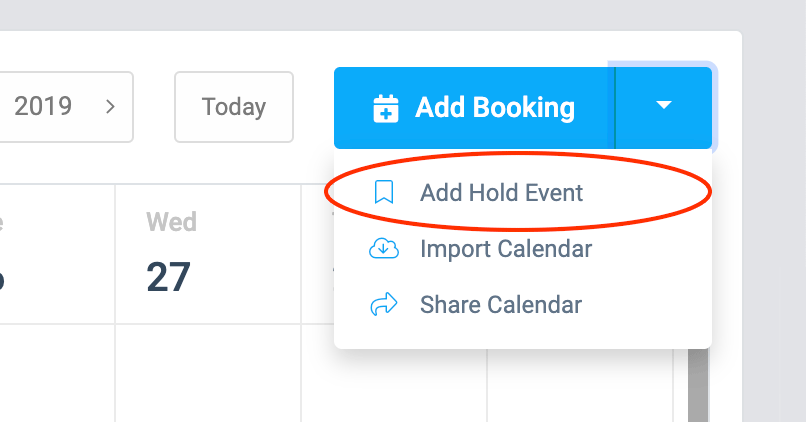Viewport: 806px width, 422px height.
Task: Click the empty calendar cell below the dropdown menu
Action: point(394,386)
